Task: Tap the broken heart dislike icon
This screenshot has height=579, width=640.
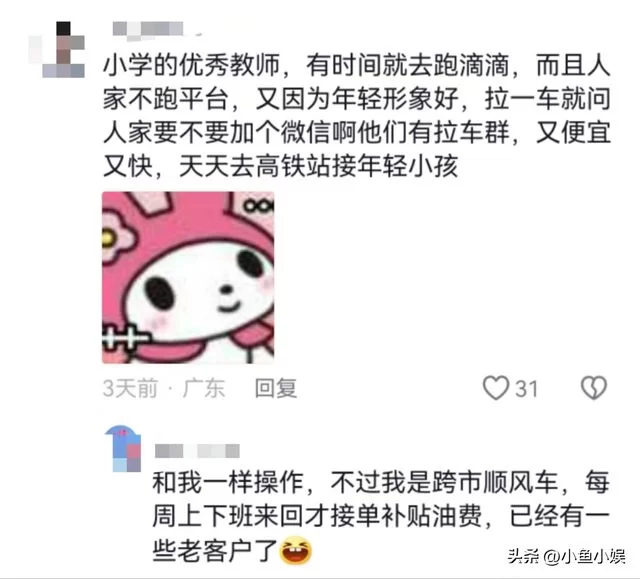Action: point(594,387)
